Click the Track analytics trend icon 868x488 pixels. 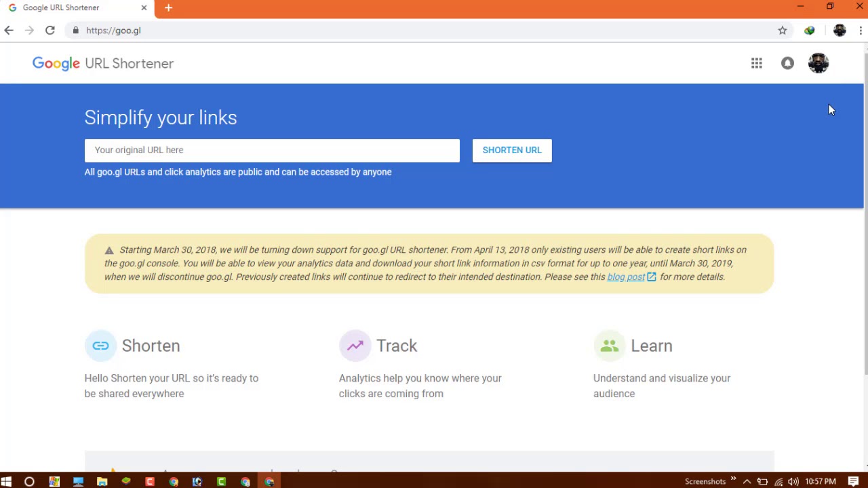pyautogui.click(x=355, y=346)
